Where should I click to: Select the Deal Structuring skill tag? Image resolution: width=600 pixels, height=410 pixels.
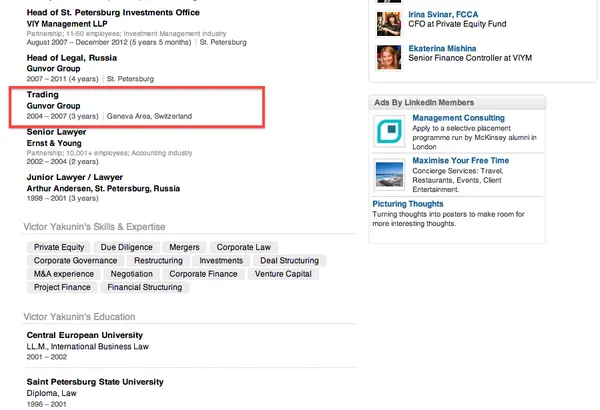[x=289, y=261]
